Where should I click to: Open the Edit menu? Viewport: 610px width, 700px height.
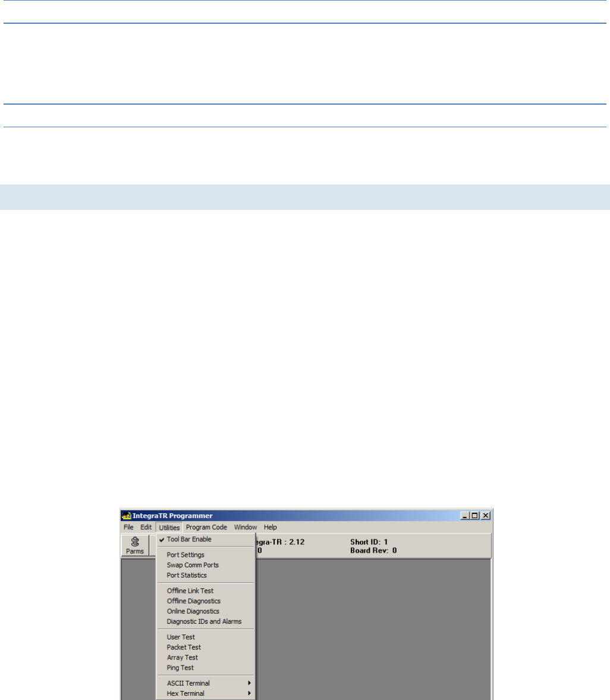tap(146, 528)
